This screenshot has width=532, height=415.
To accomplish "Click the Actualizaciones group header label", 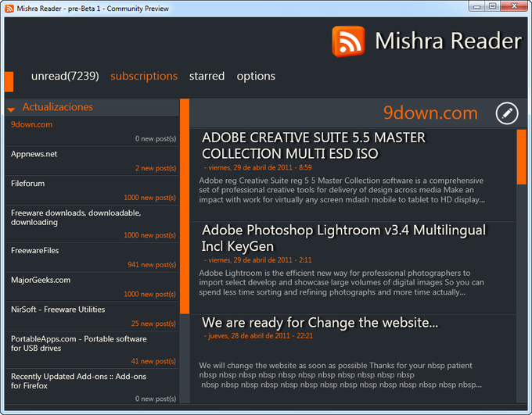I will point(58,107).
